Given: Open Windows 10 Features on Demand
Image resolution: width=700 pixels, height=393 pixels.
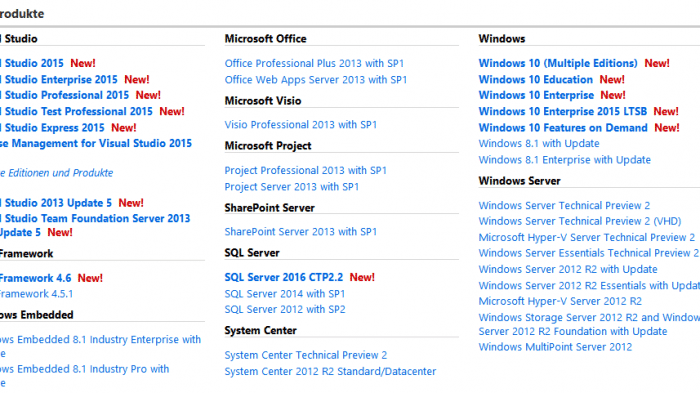Looking at the screenshot, I should pyautogui.click(x=563, y=128).
